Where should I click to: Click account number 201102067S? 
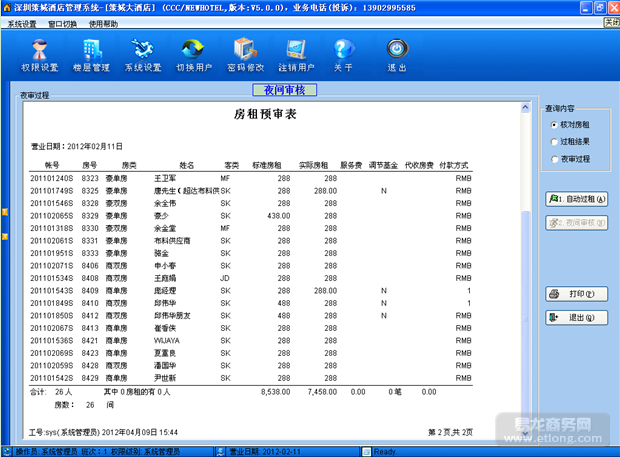click(x=52, y=328)
